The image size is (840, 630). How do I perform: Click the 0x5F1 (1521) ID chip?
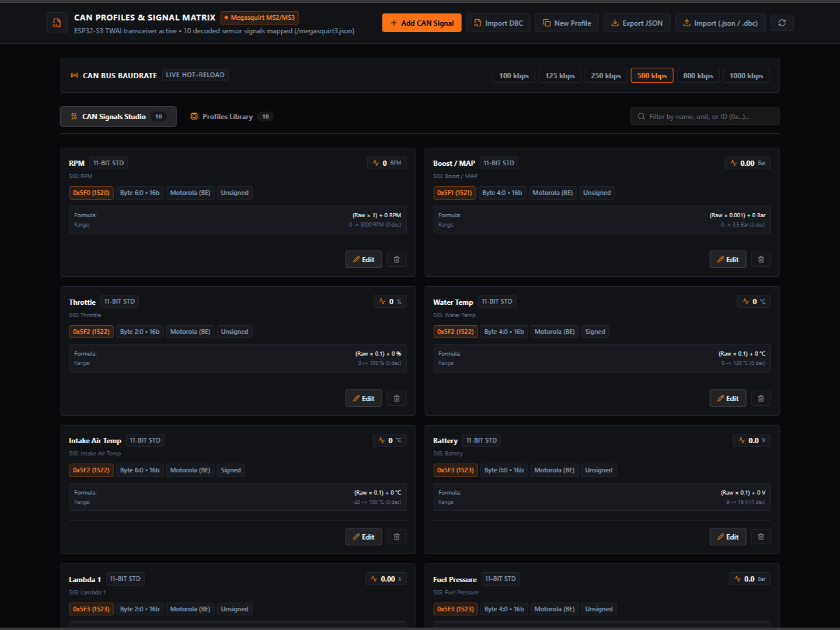click(x=455, y=193)
